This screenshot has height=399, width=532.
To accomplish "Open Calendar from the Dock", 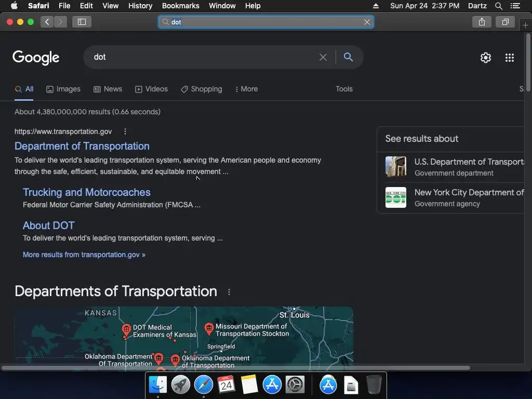I will [x=227, y=385].
